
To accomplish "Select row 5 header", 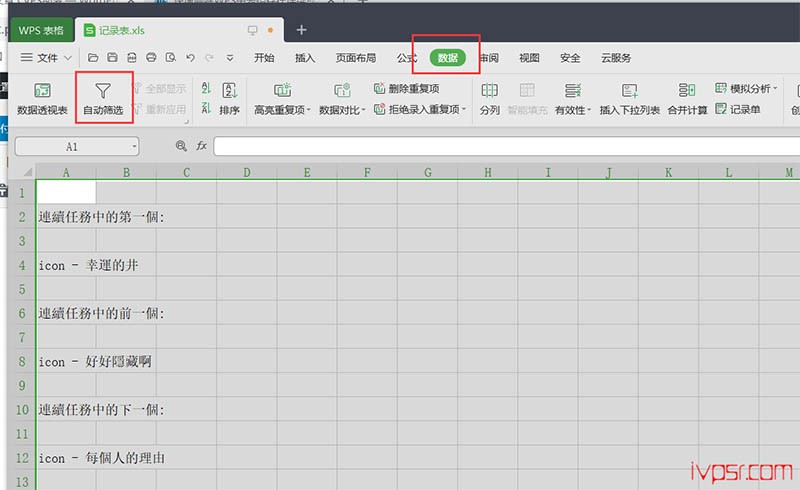I will tap(22, 289).
